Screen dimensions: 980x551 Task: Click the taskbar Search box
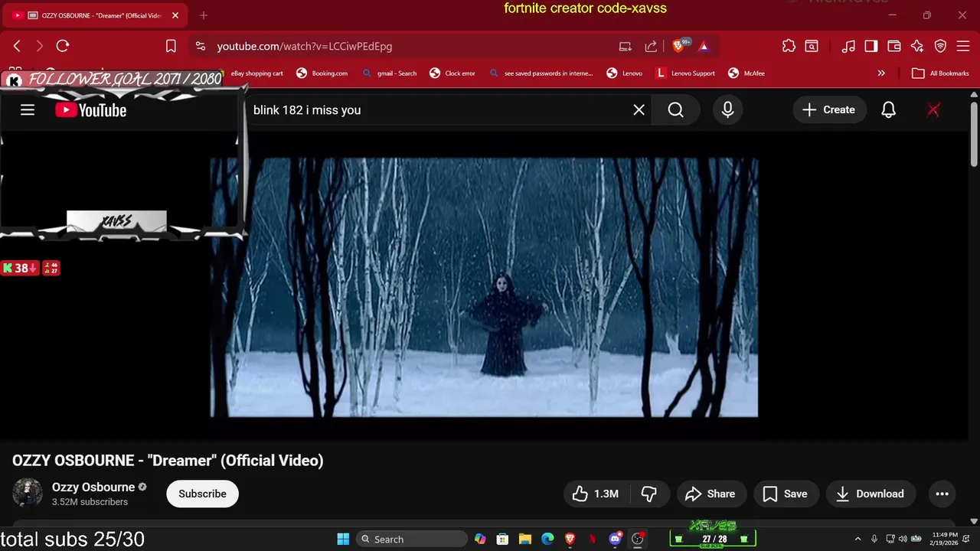point(412,539)
